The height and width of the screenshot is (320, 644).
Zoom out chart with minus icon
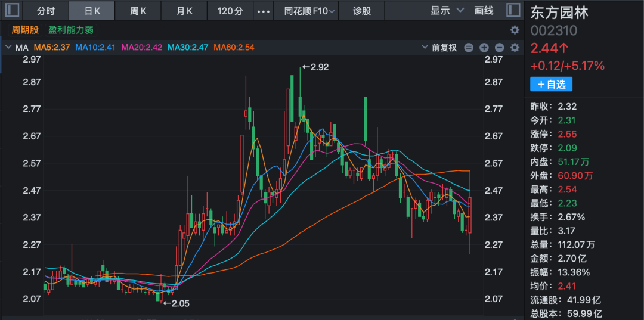pos(500,48)
